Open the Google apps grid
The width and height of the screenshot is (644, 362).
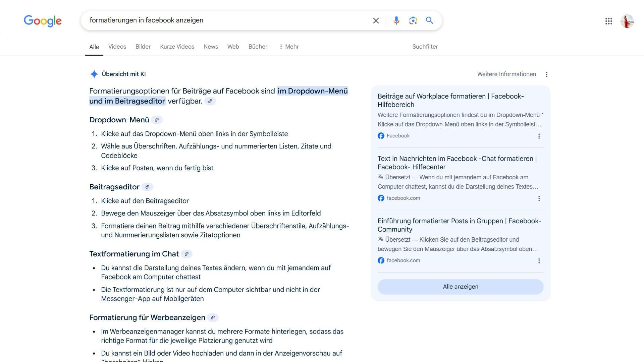point(608,21)
